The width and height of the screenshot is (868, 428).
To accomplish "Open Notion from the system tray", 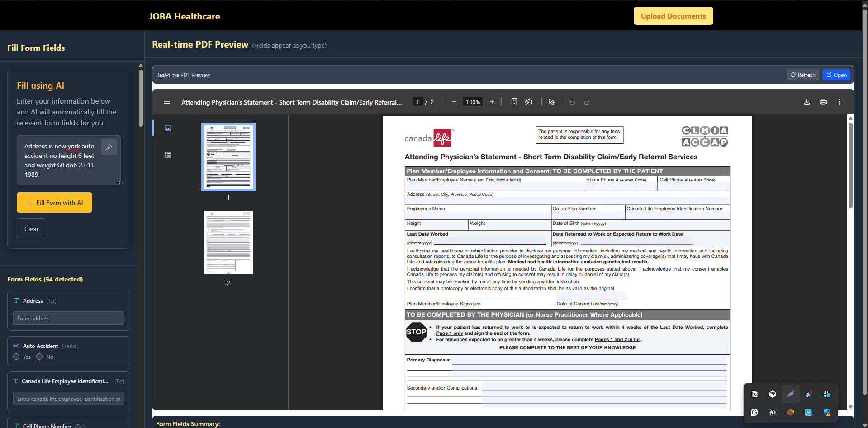I will click(x=754, y=394).
